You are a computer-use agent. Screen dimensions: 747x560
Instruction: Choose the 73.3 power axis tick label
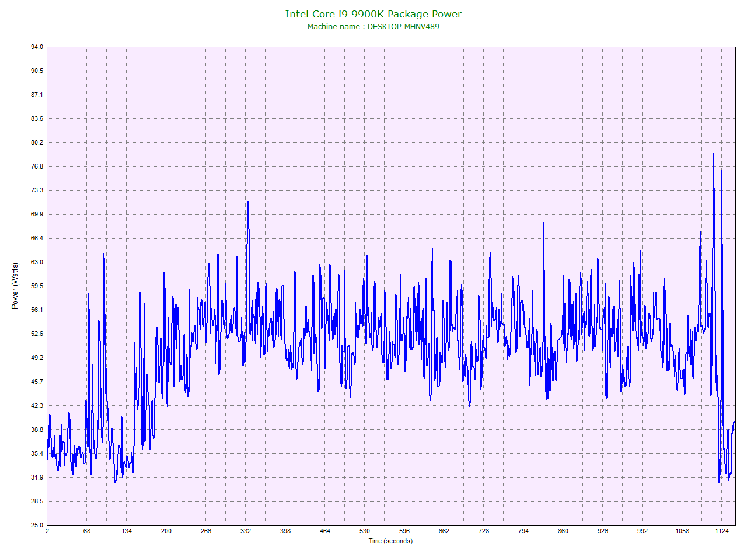coord(37,191)
